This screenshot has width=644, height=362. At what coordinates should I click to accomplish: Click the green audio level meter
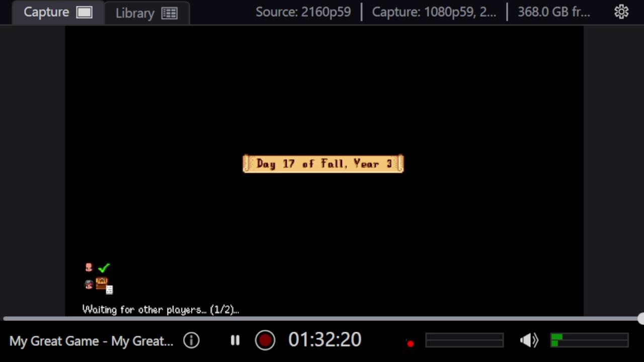point(589,340)
